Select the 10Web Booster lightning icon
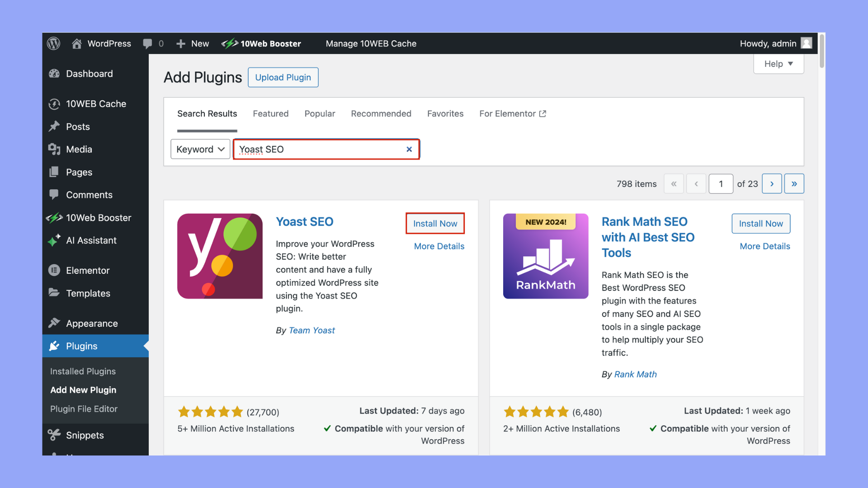 54,217
